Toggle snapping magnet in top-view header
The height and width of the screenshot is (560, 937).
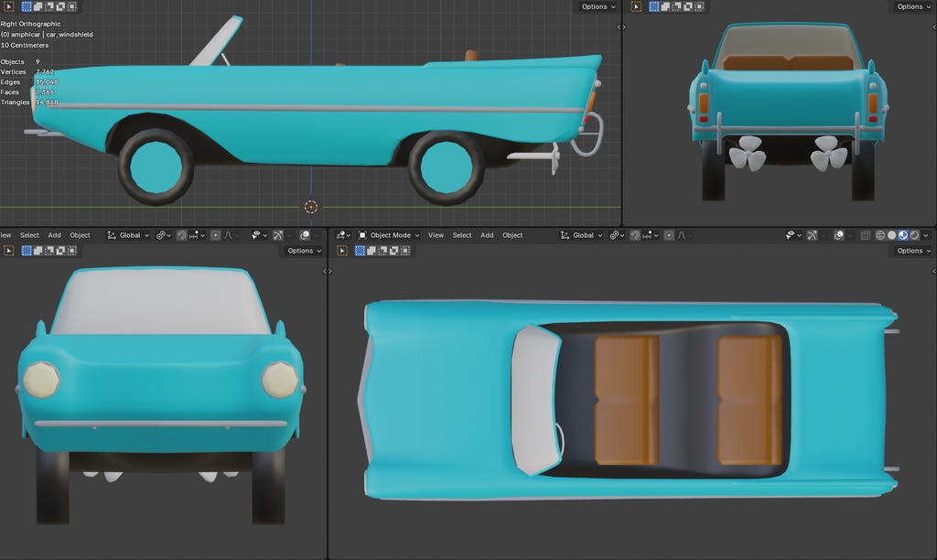coord(635,235)
